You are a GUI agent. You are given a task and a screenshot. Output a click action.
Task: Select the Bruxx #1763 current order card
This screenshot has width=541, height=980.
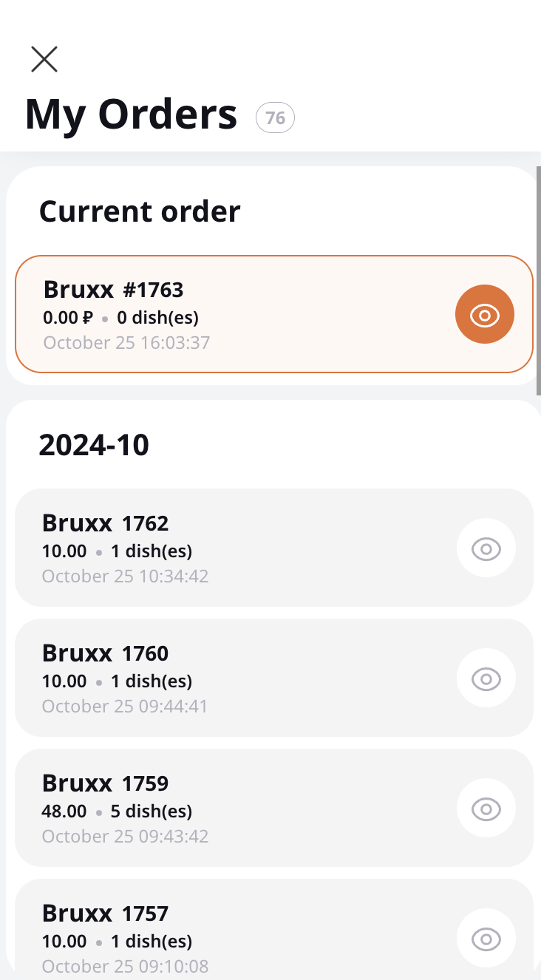[274, 314]
